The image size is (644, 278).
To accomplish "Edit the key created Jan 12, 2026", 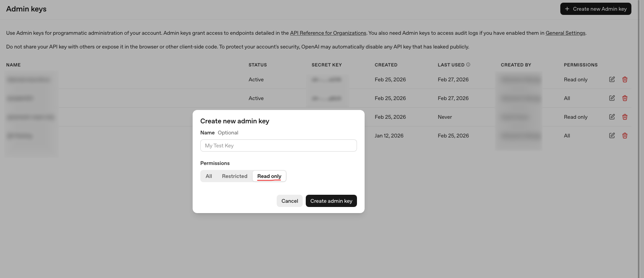I will (612, 136).
